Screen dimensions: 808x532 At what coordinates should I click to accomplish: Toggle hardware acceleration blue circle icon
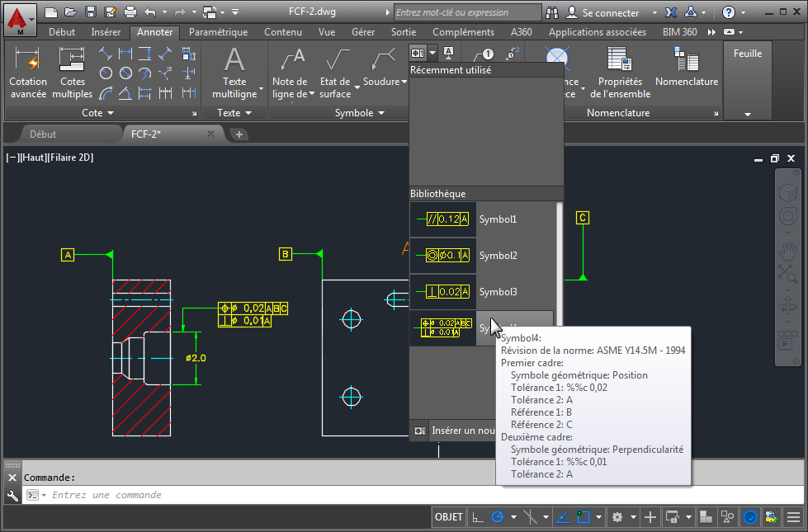pyautogui.click(x=750, y=517)
